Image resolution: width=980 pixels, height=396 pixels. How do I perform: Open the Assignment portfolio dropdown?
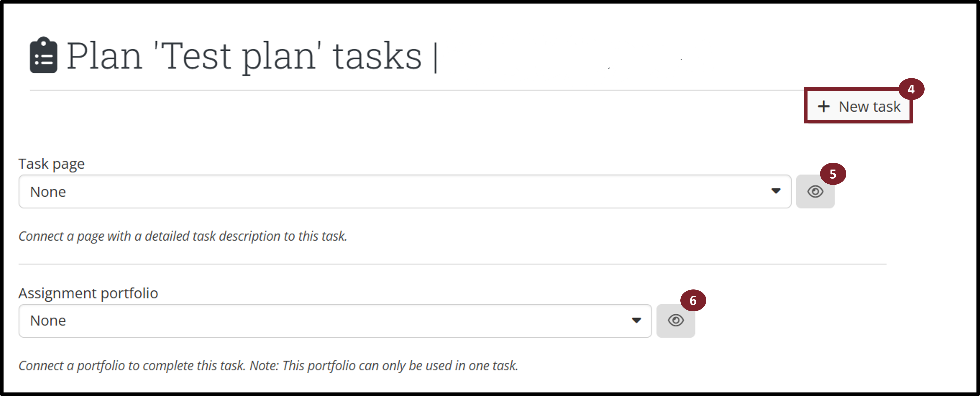335,321
